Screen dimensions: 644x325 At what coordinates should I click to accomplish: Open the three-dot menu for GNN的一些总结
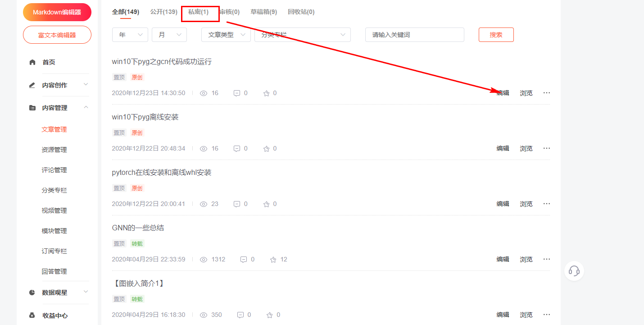click(x=547, y=259)
